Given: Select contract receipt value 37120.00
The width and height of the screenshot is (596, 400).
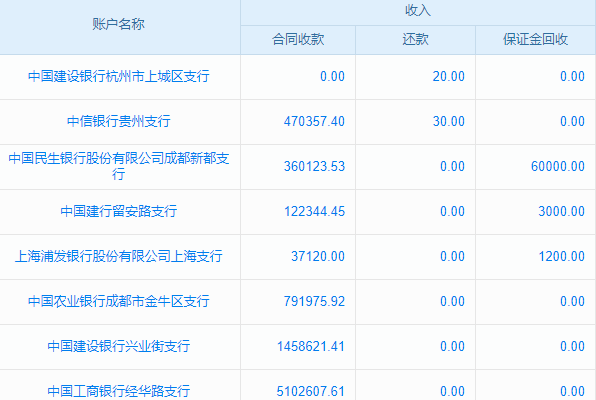Looking at the screenshot, I should [318, 256].
